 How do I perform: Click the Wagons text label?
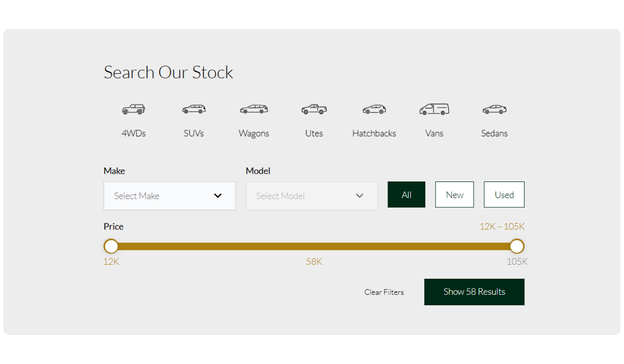(254, 134)
